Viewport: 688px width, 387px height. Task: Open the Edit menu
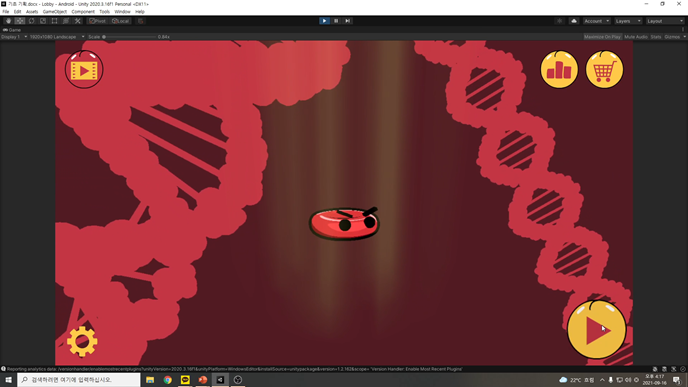tap(18, 12)
